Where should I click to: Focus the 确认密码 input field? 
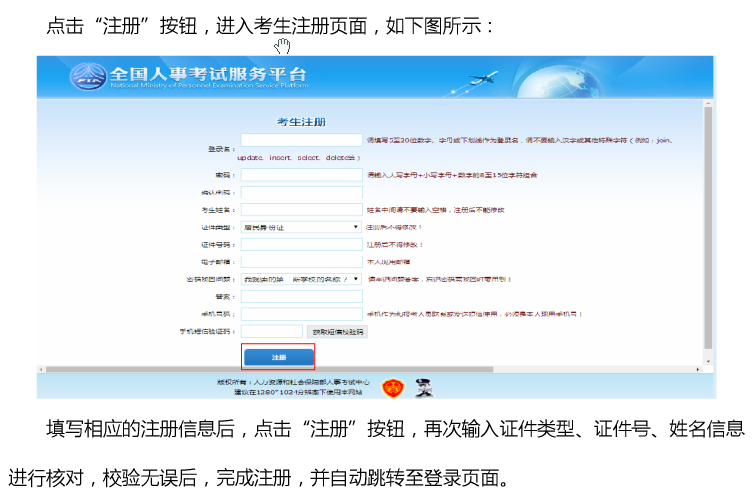click(x=301, y=192)
